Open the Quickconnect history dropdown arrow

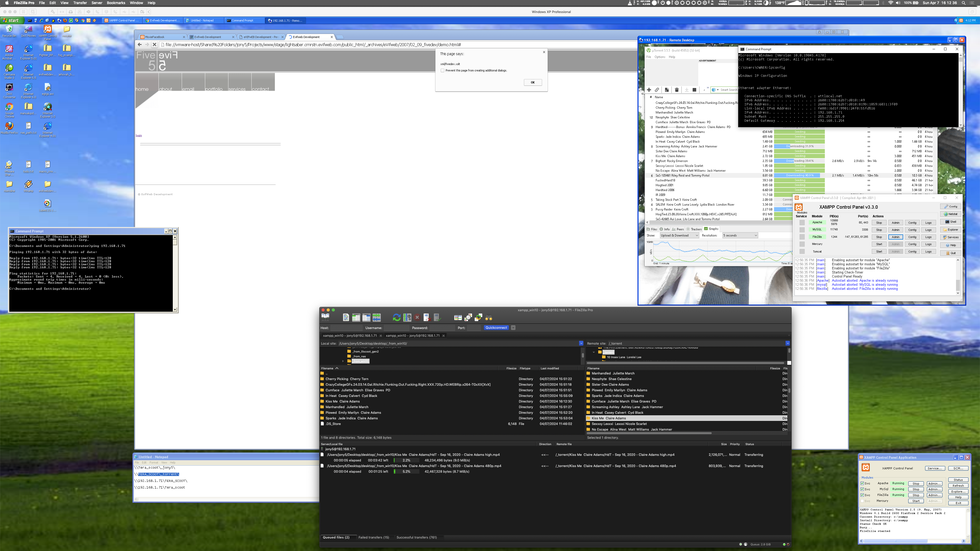pyautogui.click(x=513, y=327)
